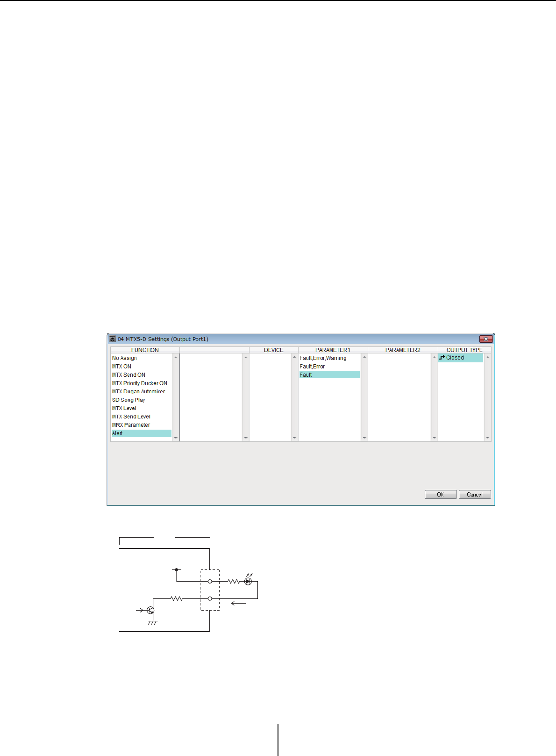Image resolution: width=556 pixels, height=756 pixels.
Task: Click FUNCTION list scroll down arrow
Action: (176, 438)
